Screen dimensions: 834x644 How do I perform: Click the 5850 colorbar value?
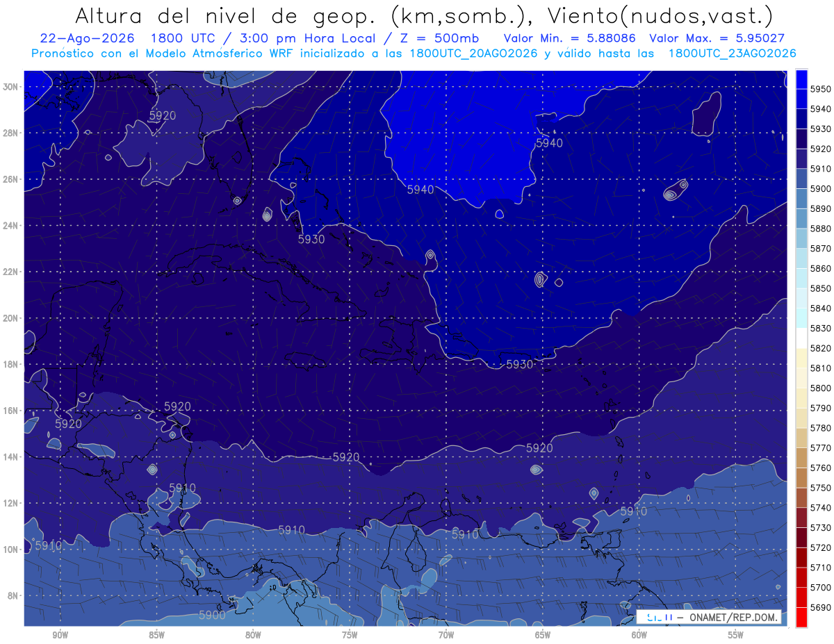pyautogui.click(x=821, y=288)
